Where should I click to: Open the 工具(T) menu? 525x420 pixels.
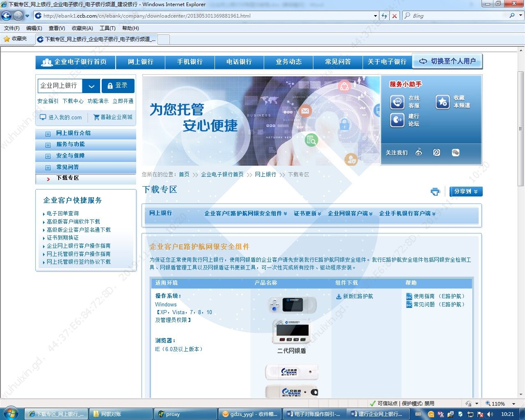point(107,28)
